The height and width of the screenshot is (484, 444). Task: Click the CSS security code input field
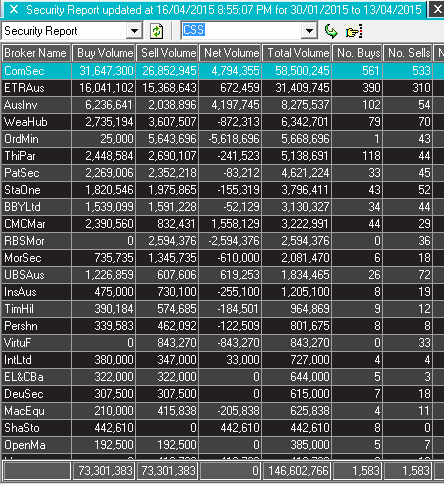(x=242, y=31)
